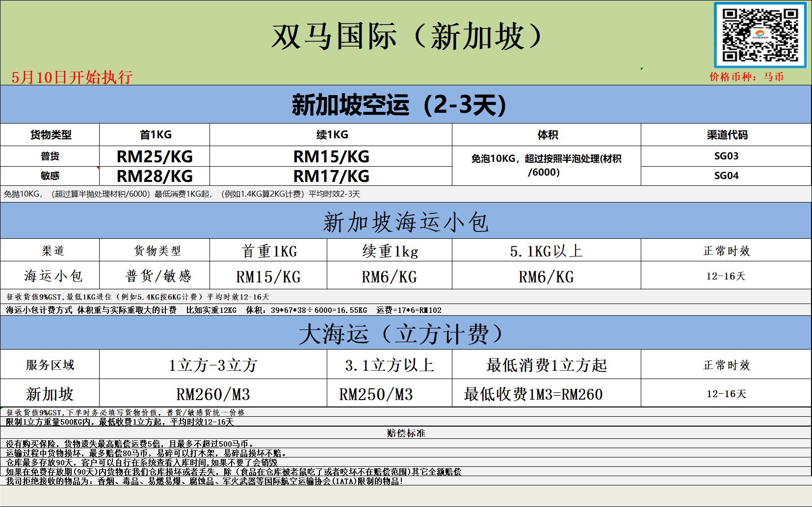Click the 货物类型 header in air table

(50, 135)
